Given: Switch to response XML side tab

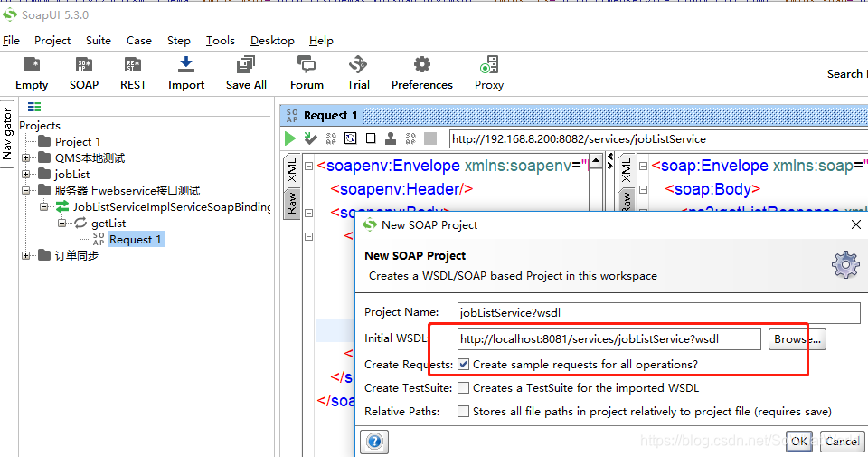Looking at the screenshot, I should point(626,171).
